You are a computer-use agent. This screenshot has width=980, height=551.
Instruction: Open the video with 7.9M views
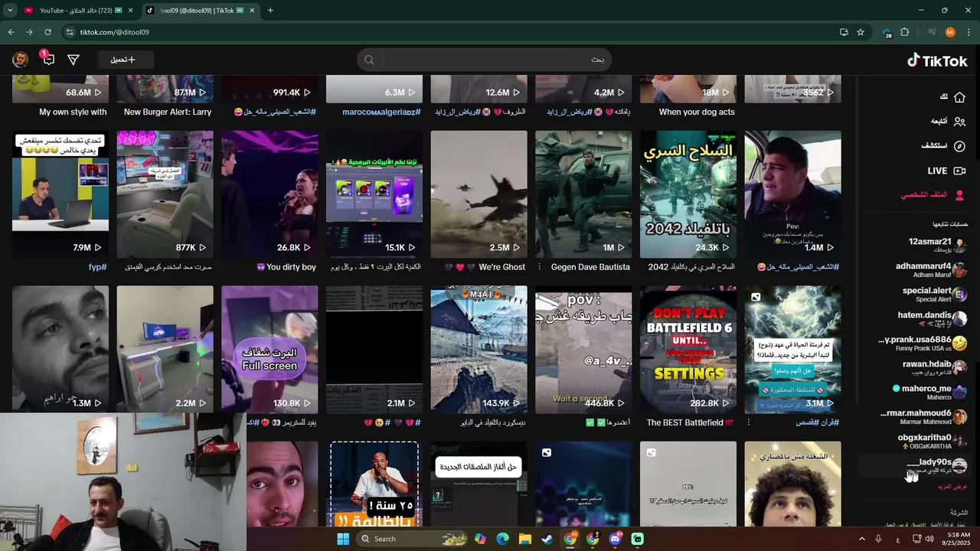(60, 194)
